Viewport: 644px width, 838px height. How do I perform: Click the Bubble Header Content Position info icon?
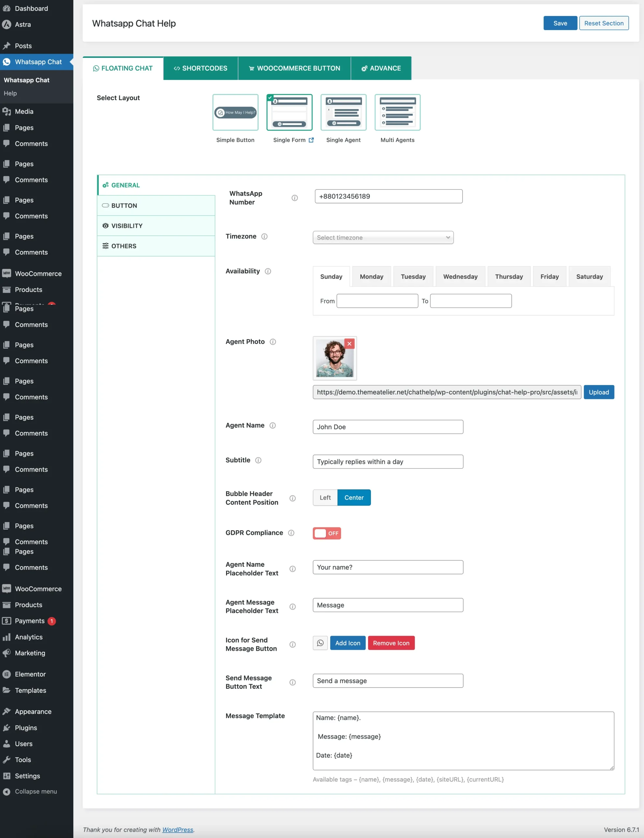pyautogui.click(x=293, y=498)
